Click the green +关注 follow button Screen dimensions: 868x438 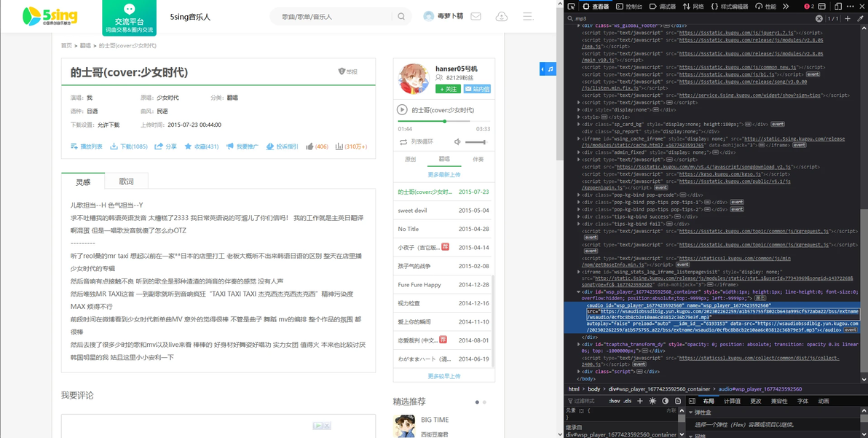448,89
